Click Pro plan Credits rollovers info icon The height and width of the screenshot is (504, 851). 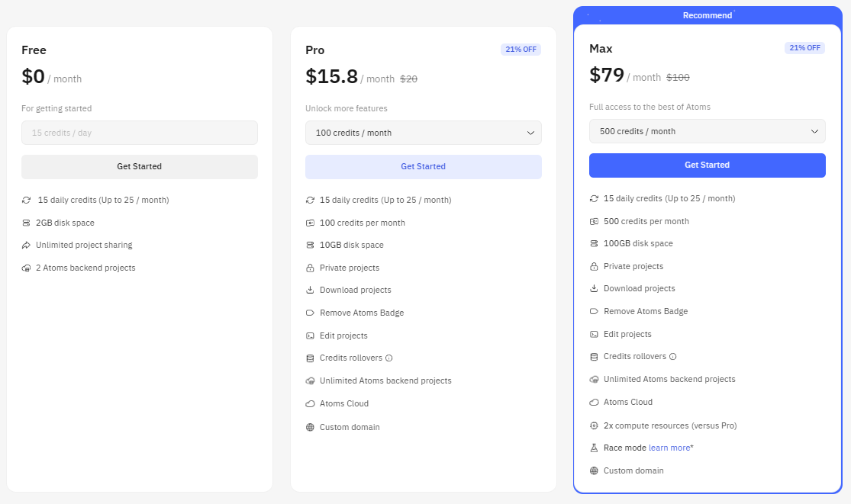(389, 358)
